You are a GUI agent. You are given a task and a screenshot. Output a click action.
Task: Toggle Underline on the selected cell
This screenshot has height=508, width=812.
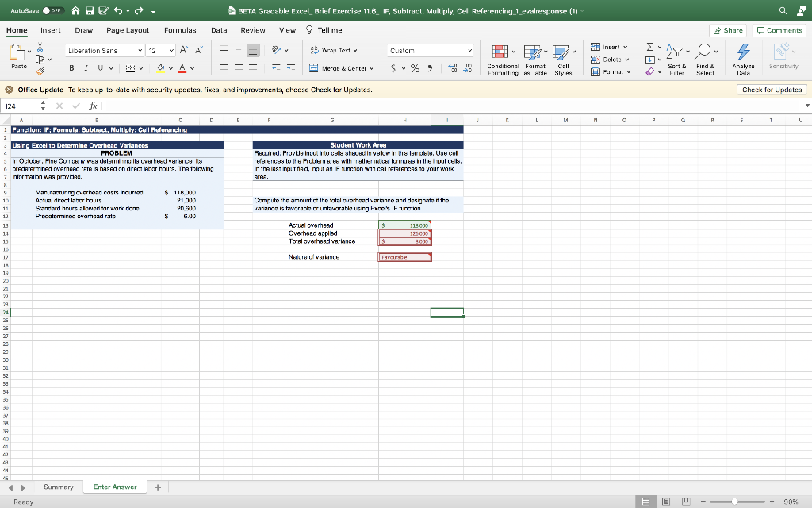pos(100,67)
